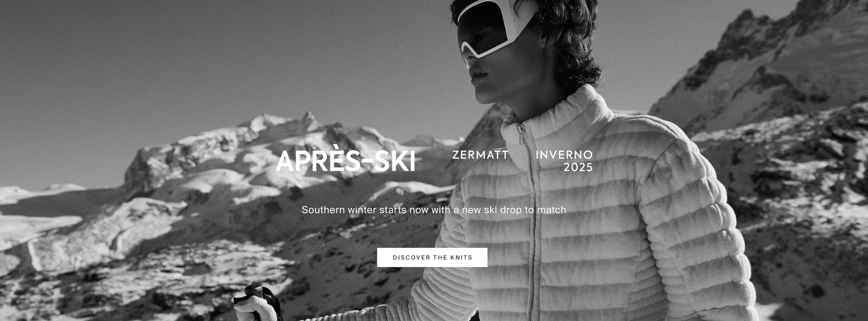Click the 2025 year text

pyautogui.click(x=578, y=168)
